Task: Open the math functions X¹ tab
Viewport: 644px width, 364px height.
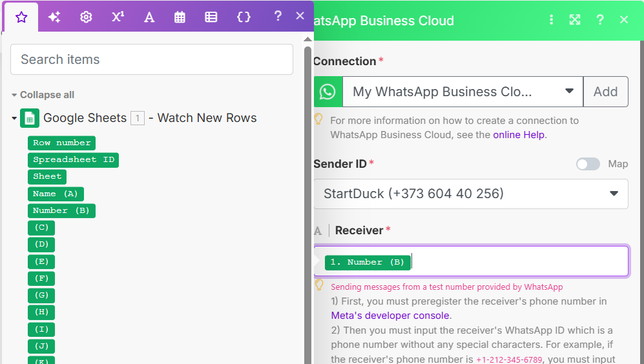Action: 118,17
